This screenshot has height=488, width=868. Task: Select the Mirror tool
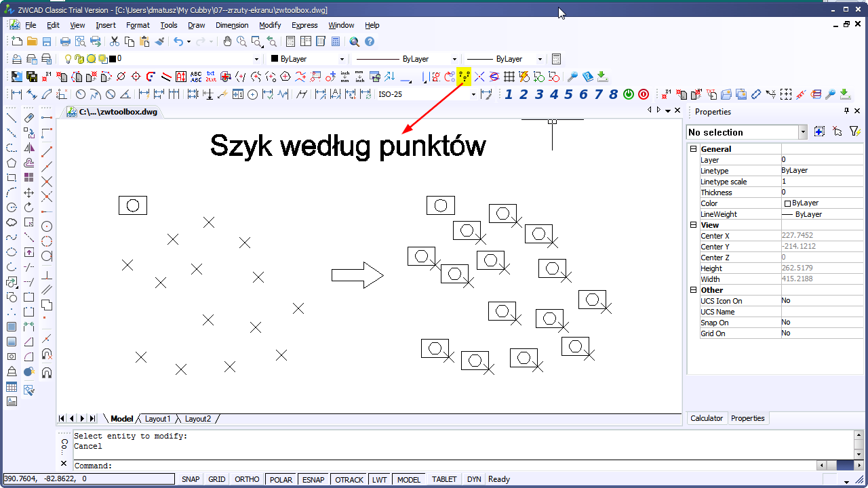(x=28, y=148)
